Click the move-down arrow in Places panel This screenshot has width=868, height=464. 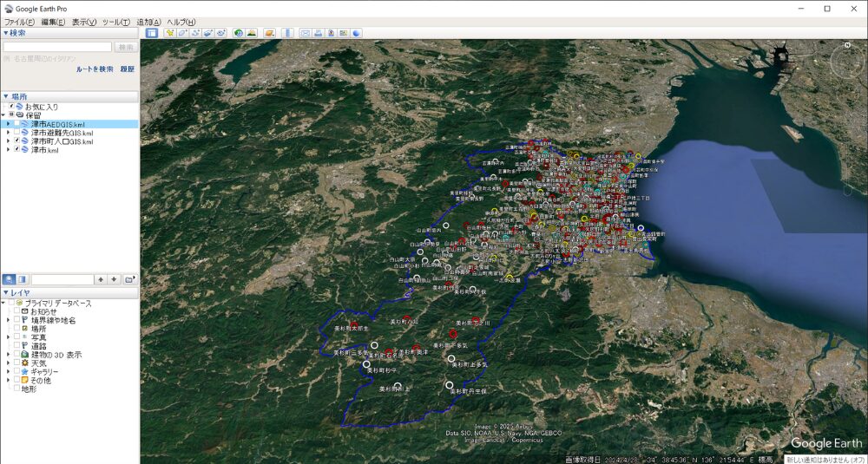[x=114, y=279]
